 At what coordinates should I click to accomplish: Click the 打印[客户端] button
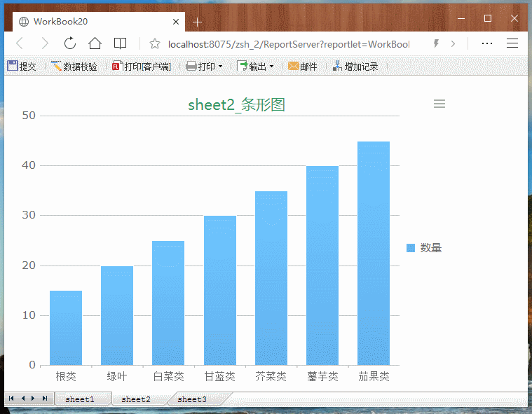142,67
